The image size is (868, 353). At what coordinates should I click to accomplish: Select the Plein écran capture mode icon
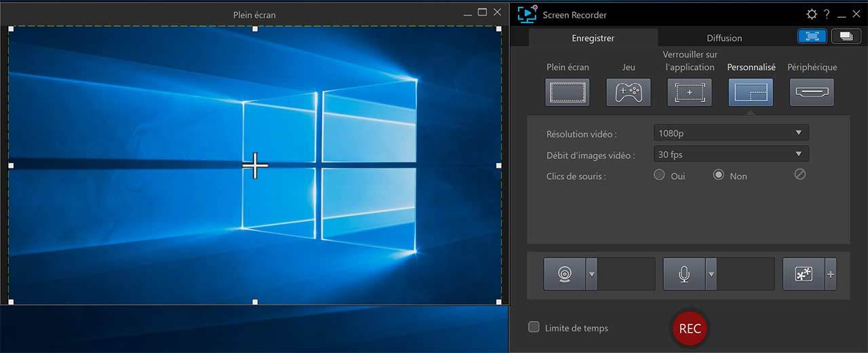coord(567,92)
